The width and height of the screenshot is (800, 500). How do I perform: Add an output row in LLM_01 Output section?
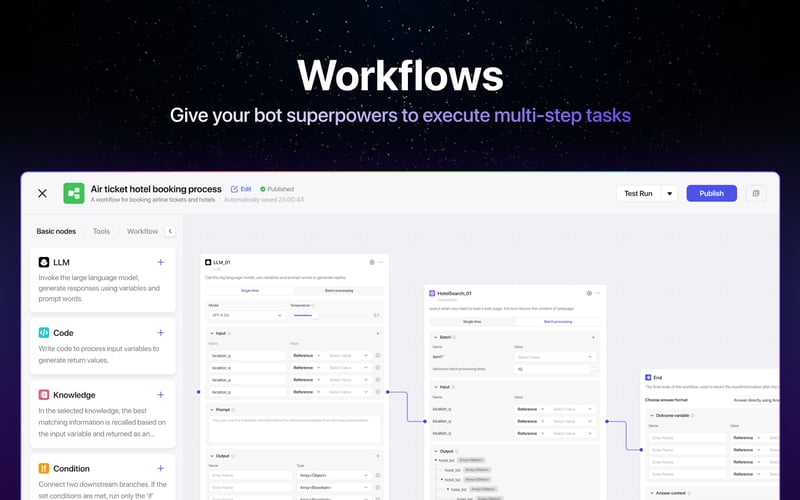click(378, 456)
